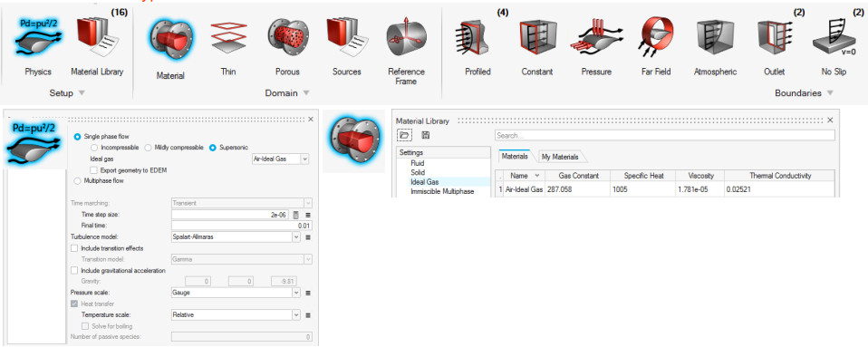The width and height of the screenshot is (868, 347).
Task: Select the Far Field boundary tool
Action: tap(657, 44)
